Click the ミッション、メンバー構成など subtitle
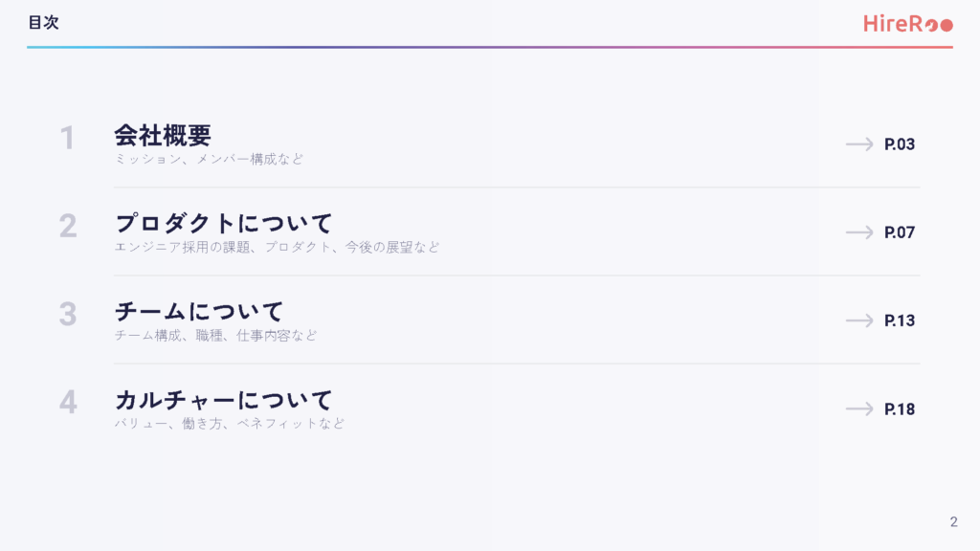 tap(209, 159)
